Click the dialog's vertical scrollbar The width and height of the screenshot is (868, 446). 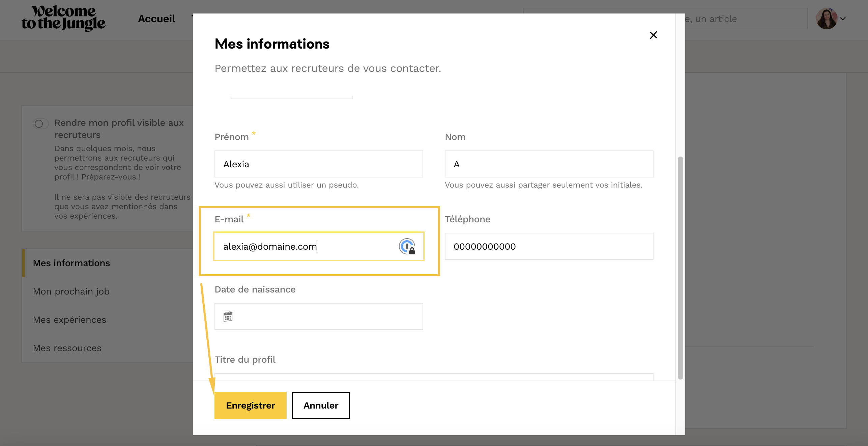pyautogui.click(x=680, y=267)
